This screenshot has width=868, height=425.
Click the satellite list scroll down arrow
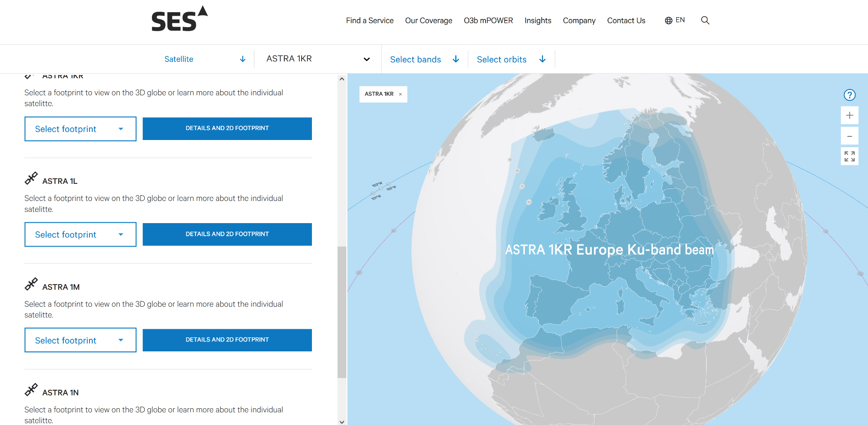point(342,421)
